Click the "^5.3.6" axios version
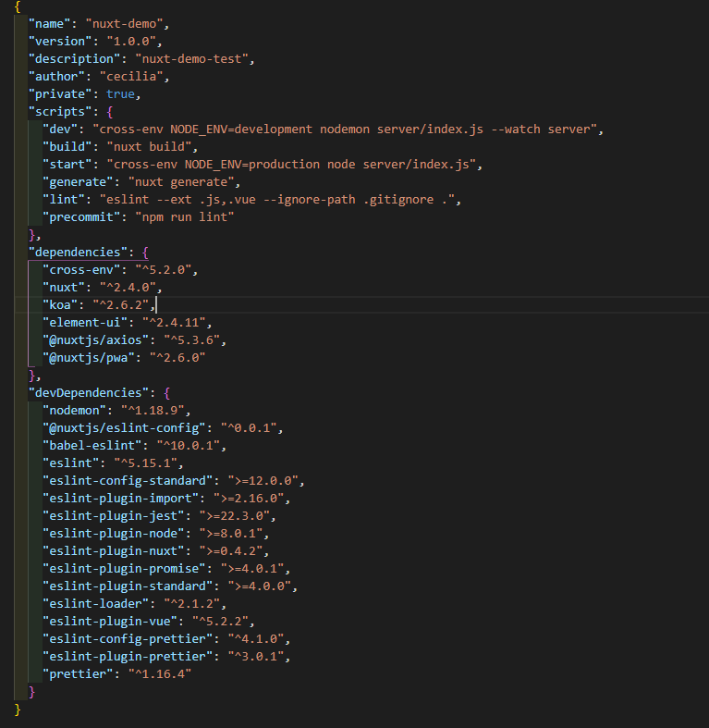This screenshot has height=728, width=709. 192,340
